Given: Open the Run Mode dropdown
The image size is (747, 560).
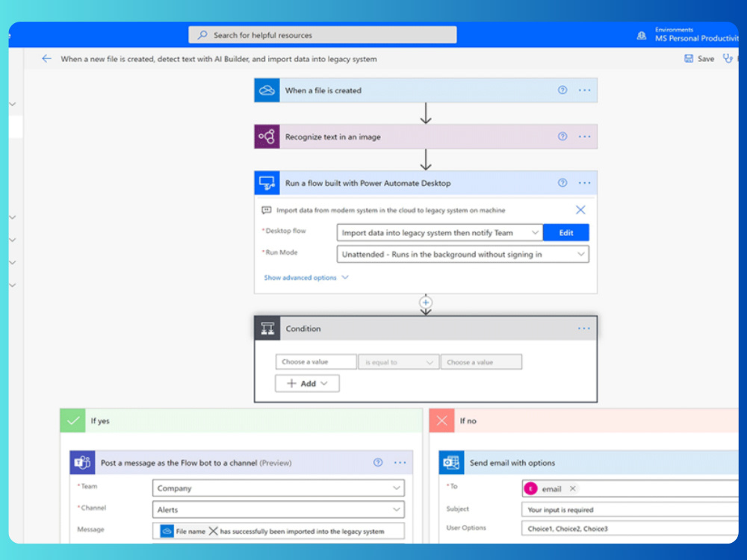Looking at the screenshot, I should point(462,254).
